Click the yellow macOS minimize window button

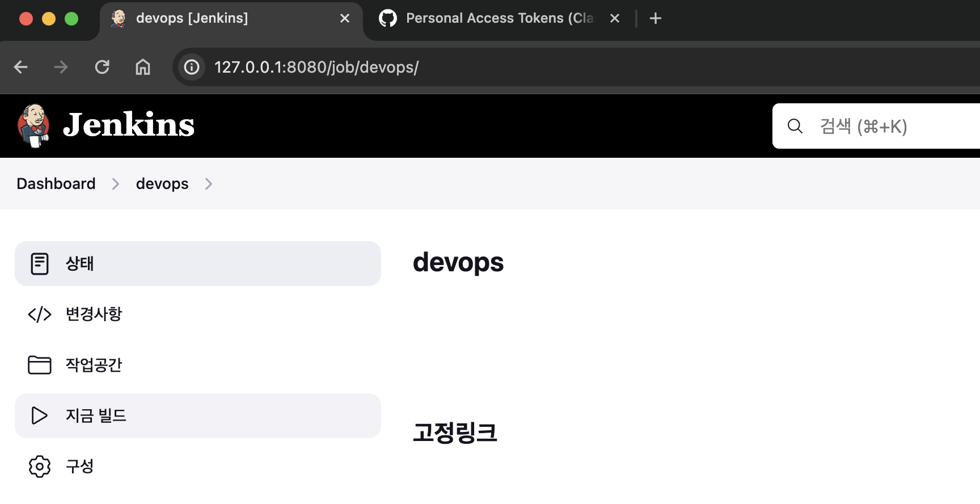pyautogui.click(x=49, y=19)
